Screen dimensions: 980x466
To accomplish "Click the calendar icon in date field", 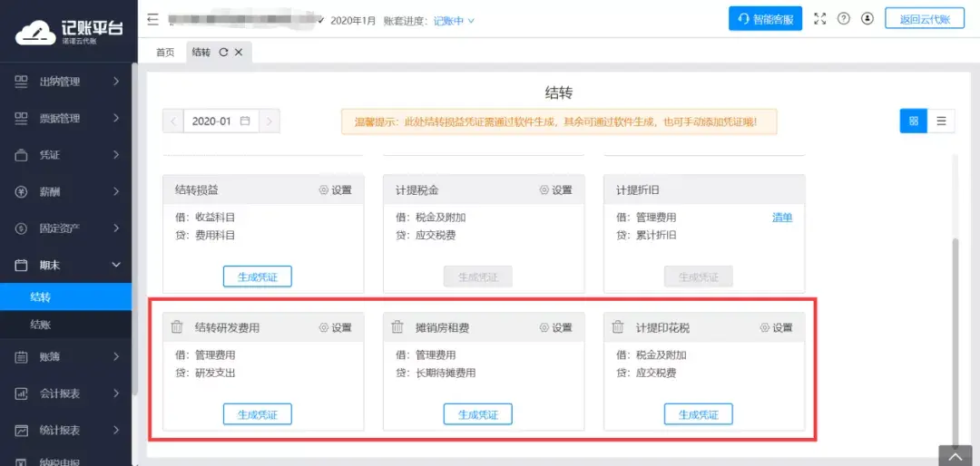I will (x=245, y=121).
